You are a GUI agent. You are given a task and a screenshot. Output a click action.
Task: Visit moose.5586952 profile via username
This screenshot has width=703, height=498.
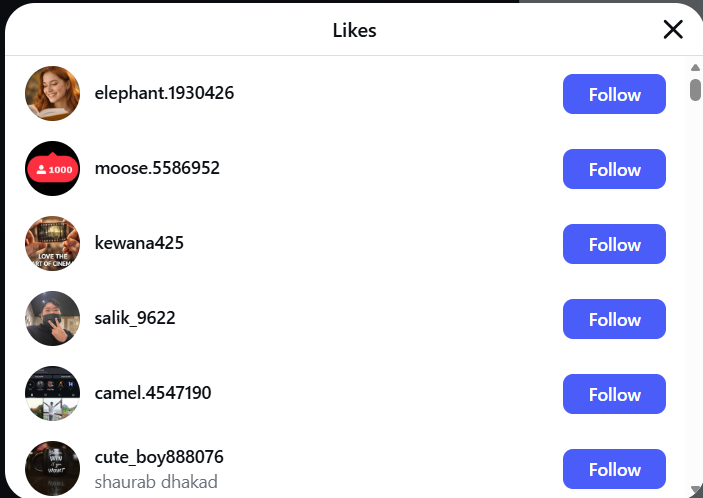coord(157,168)
